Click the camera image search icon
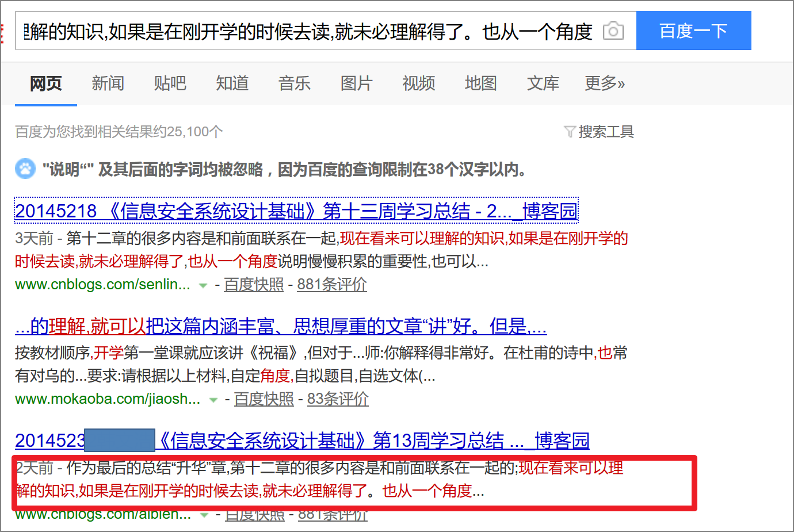Image resolution: width=794 pixels, height=532 pixels. coord(613,30)
